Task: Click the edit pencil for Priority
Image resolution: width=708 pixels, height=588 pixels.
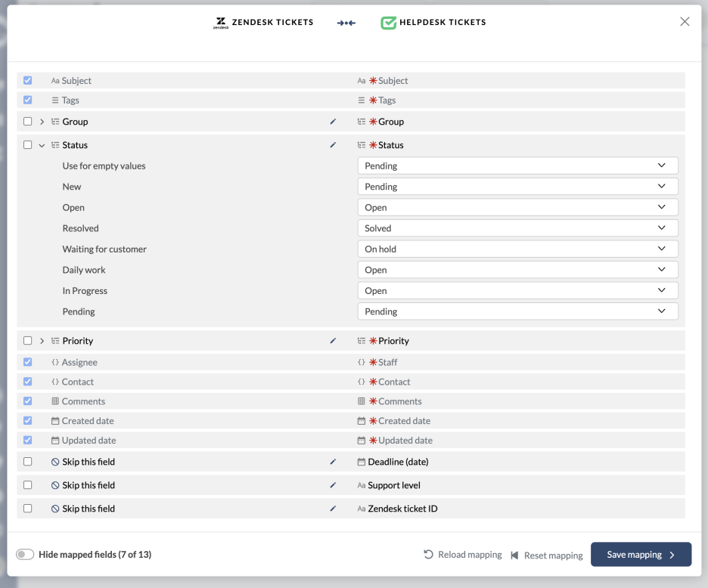Action: 333,341
